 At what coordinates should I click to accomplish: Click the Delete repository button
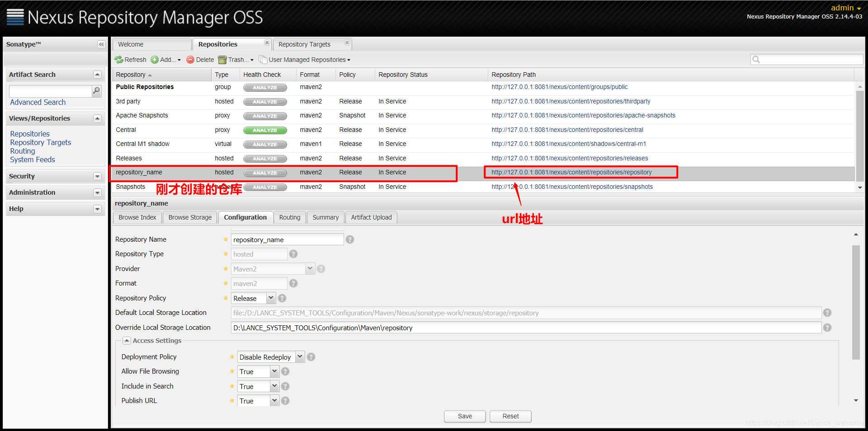coord(200,60)
